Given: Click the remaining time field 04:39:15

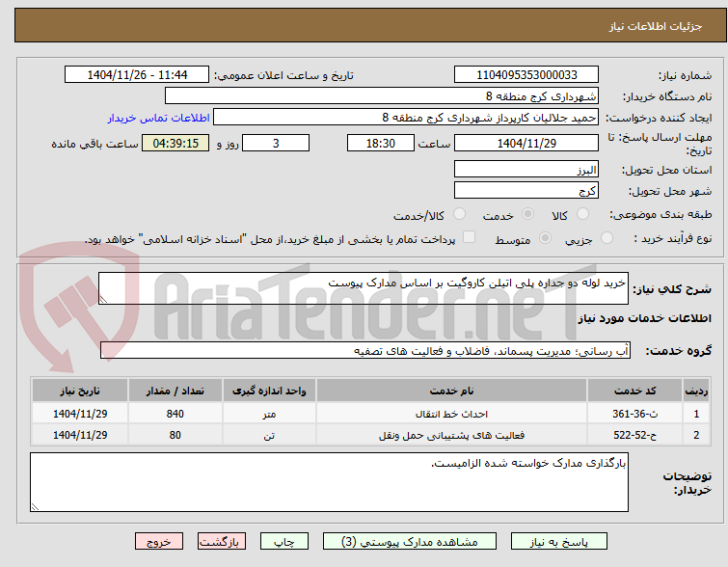Looking at the screenshot, I should [175, 143].
